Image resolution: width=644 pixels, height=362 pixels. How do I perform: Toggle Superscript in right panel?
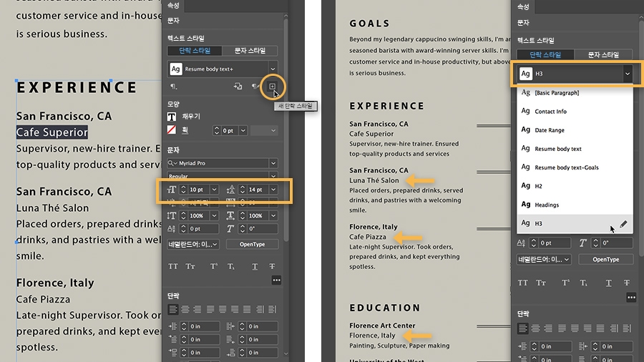[x=565, y=283]
